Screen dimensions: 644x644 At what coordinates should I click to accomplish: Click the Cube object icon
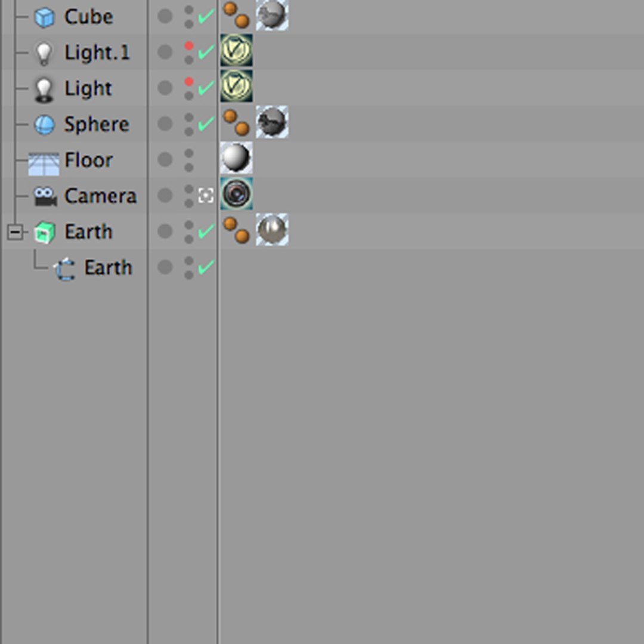click(44, 17)
